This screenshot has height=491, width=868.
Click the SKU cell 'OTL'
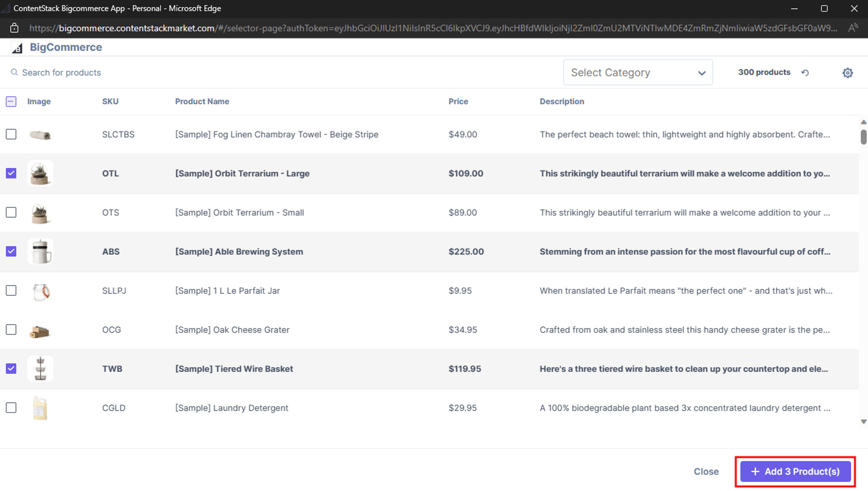pos(110,173)
